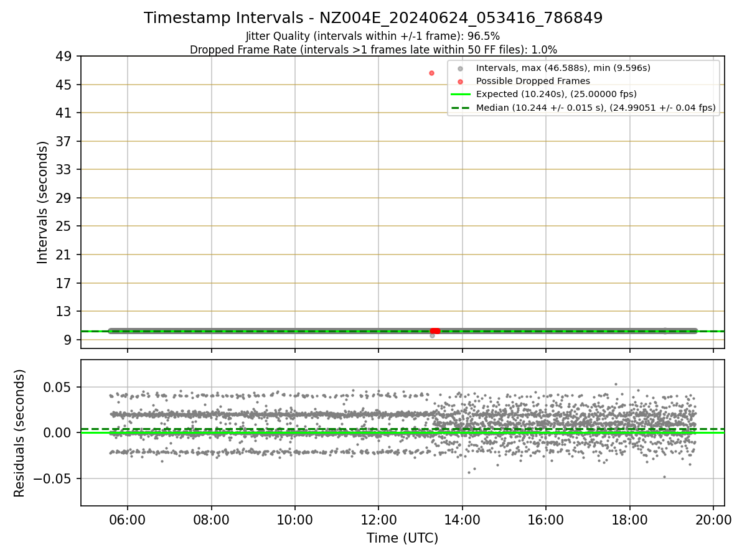Click the red dropped-frames cluster on the interval line
This screenshot has width=747, height=560.
coord(435,331)
